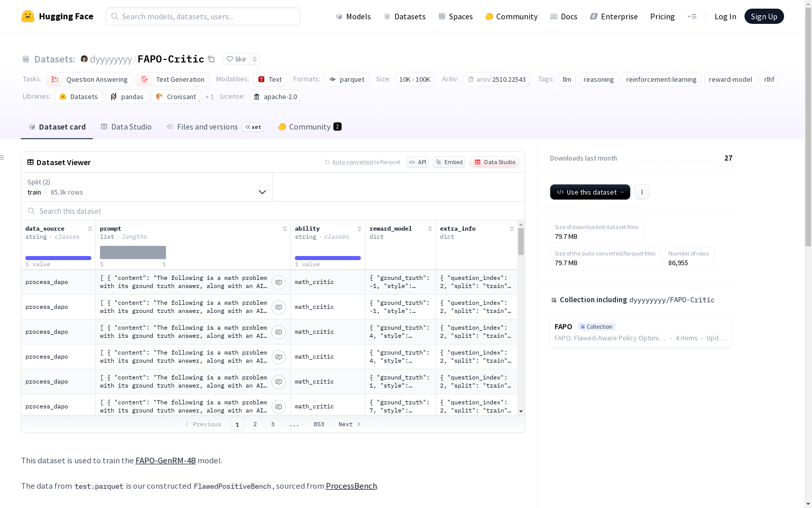Open the Datasets nav item
Viewport: 812px width, 508px height.
404,16
